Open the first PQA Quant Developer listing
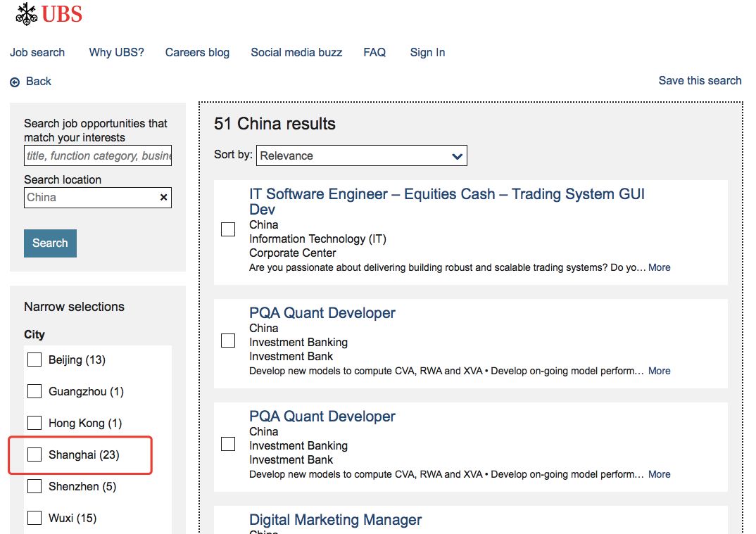Image resolution: width=756 pixels, height=534 pixels. pyautogui.click(x=322, y=313)
